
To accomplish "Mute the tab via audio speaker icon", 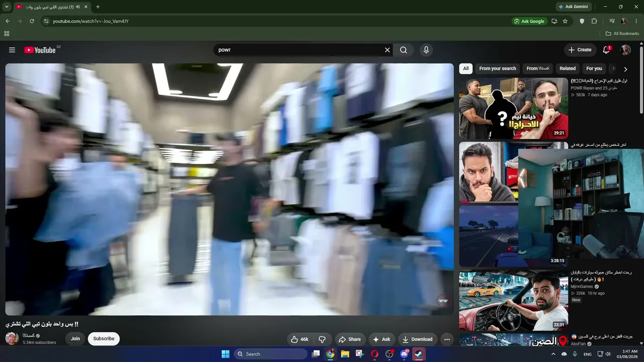I will pos(77,7).
